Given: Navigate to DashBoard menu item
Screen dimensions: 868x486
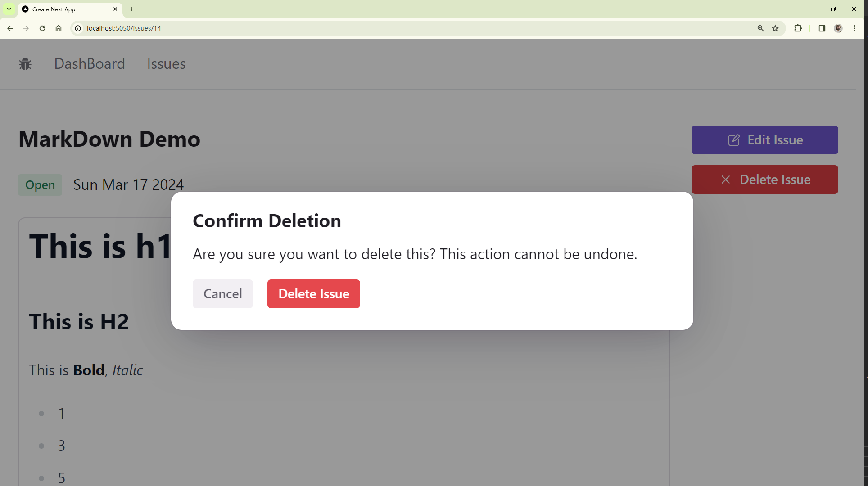Looking at the screenshot, I should [x=90, y=64].
